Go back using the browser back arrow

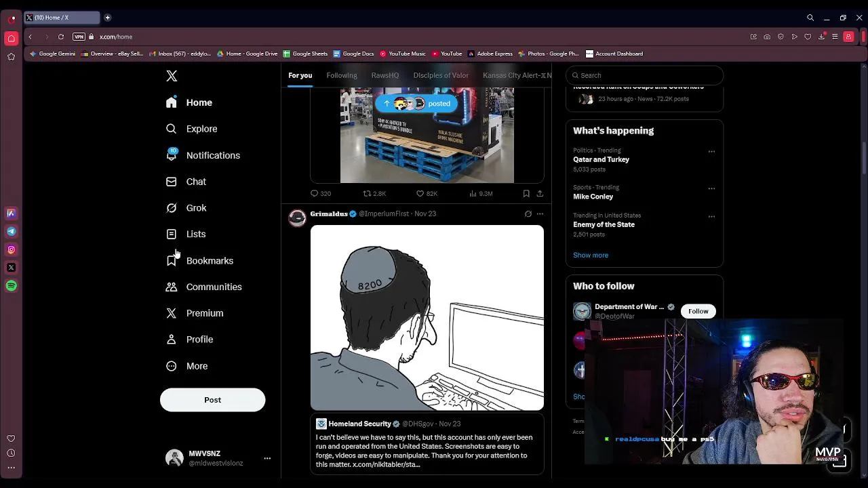30,37
